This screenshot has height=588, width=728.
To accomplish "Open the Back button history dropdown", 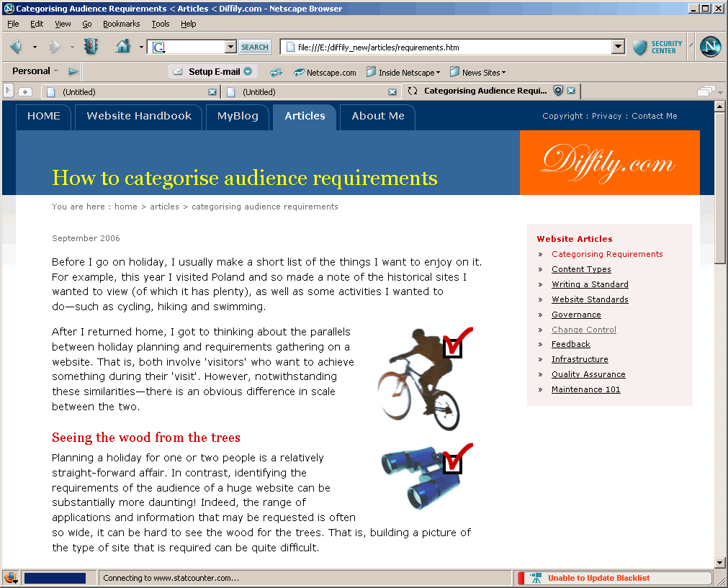I will pyautogui.click(x=35, y=47).
